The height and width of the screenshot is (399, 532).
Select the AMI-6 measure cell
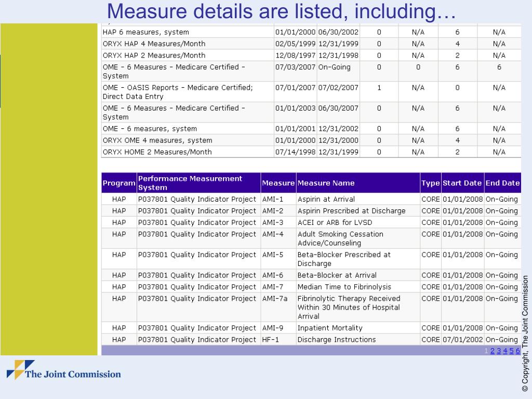(x=278, y=275)
